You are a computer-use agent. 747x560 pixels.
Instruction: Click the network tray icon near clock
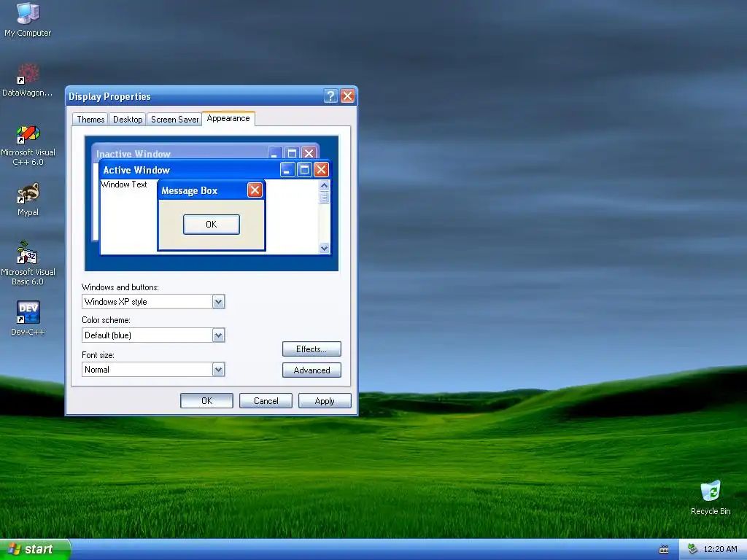[692, 549]
